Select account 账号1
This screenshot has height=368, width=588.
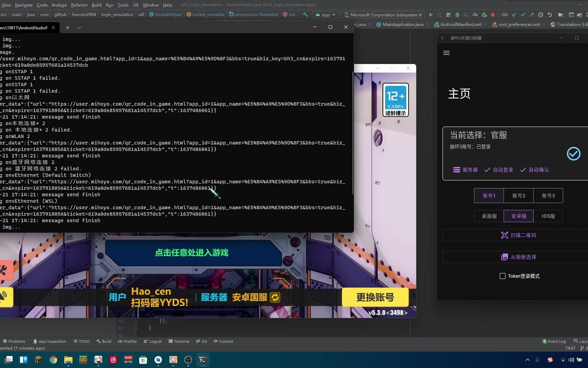click(489, 196)
